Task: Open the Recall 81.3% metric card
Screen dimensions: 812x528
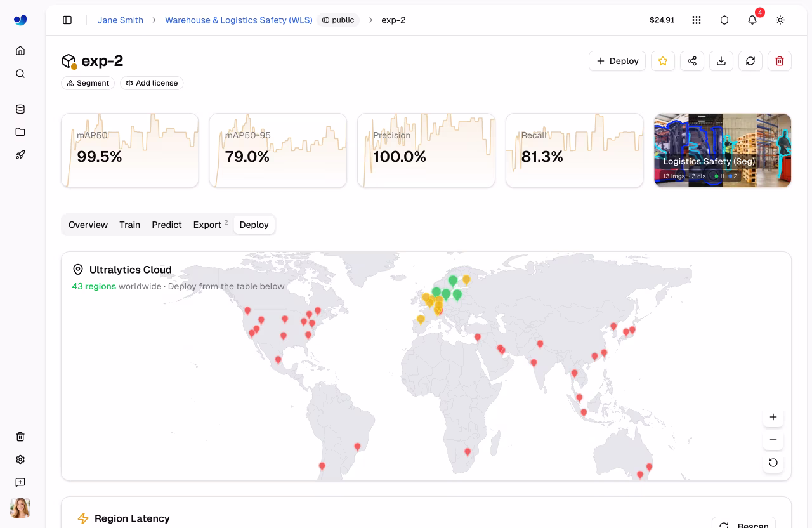Action: 575,150
